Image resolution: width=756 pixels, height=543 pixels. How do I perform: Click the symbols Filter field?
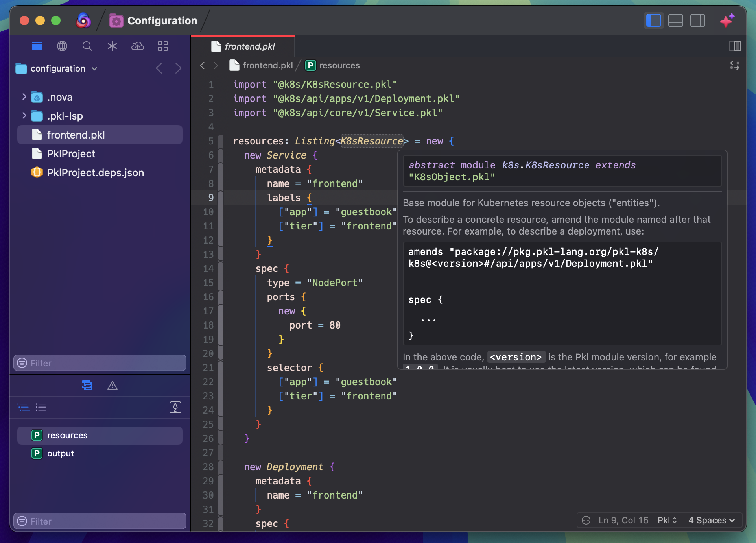[x=100, y=521]
